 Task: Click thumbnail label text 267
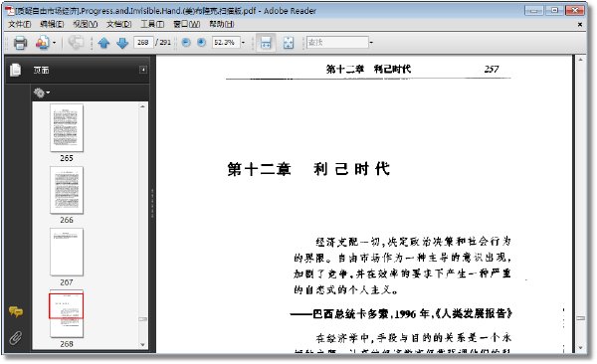(x=67, y=282)
